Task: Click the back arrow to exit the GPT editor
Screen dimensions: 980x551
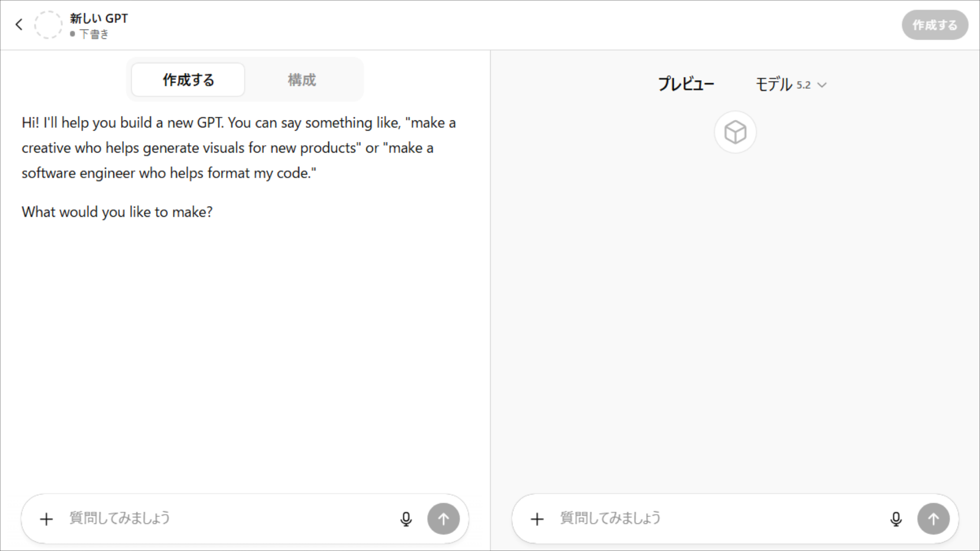Action: pos(19,24)
